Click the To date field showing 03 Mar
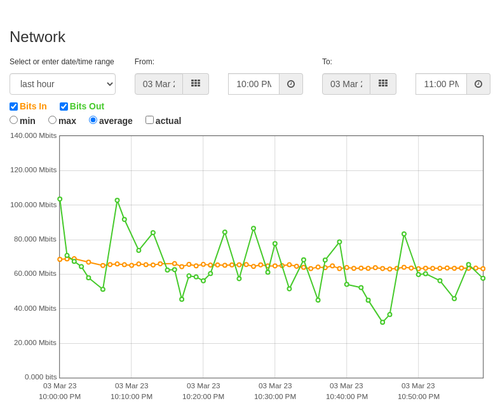The width and height of the screenshot is (500, 403). tap(346, 84)
